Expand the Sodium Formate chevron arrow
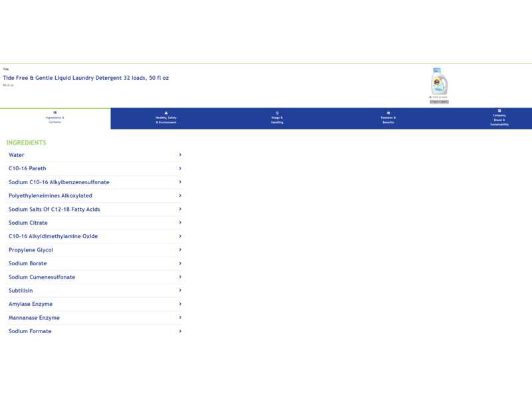The width and height of the screenshot is (532, 399). pyautogui.click(x=180, y=331)
